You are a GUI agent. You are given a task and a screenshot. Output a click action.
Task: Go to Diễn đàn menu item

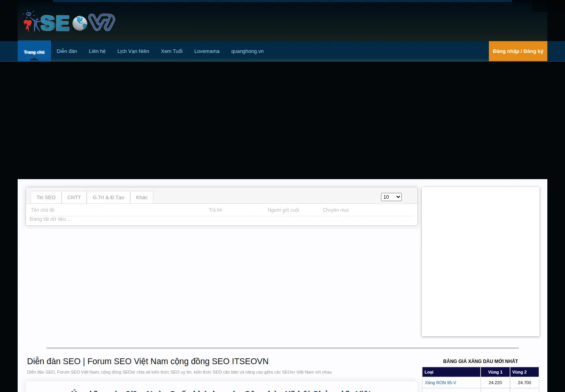[67, 51]
